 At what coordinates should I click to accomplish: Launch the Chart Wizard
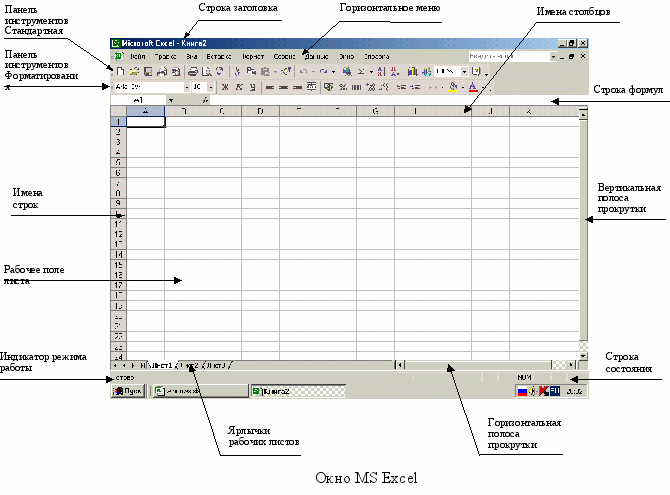[412, 71]
